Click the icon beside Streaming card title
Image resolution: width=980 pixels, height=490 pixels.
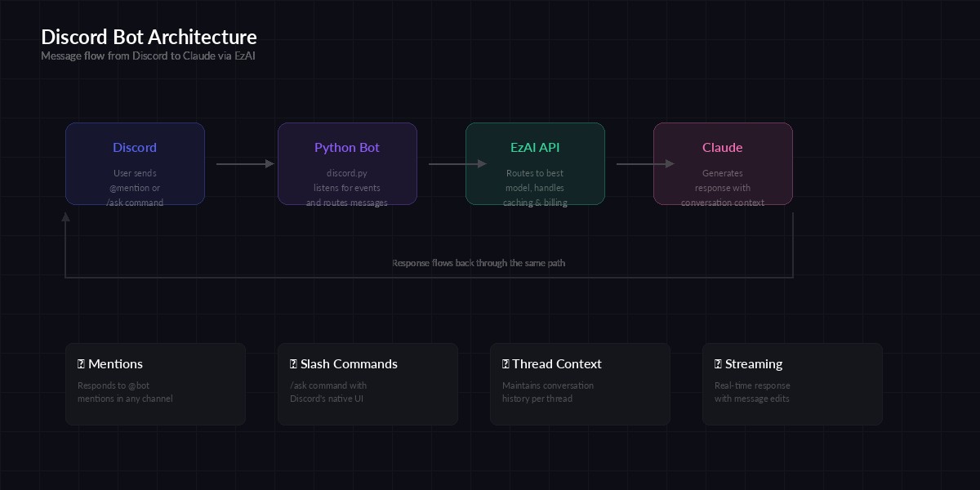718,363
